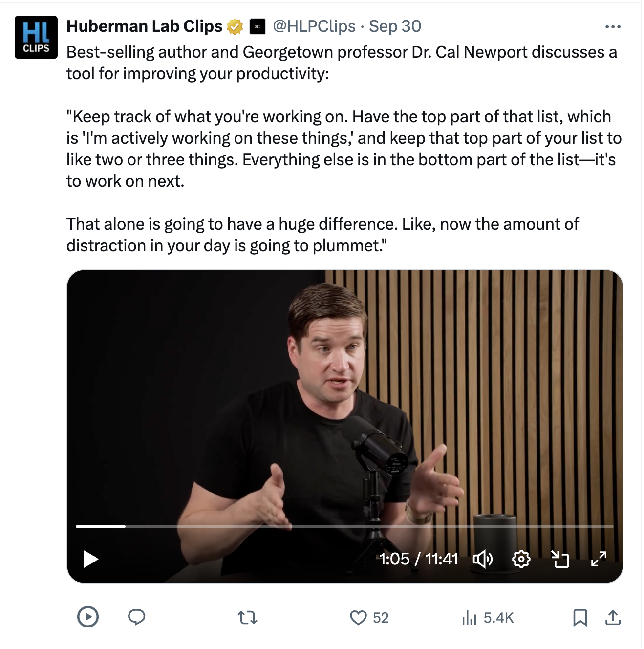Open the Sep 30 tweet timestamp

click(395, 26)
